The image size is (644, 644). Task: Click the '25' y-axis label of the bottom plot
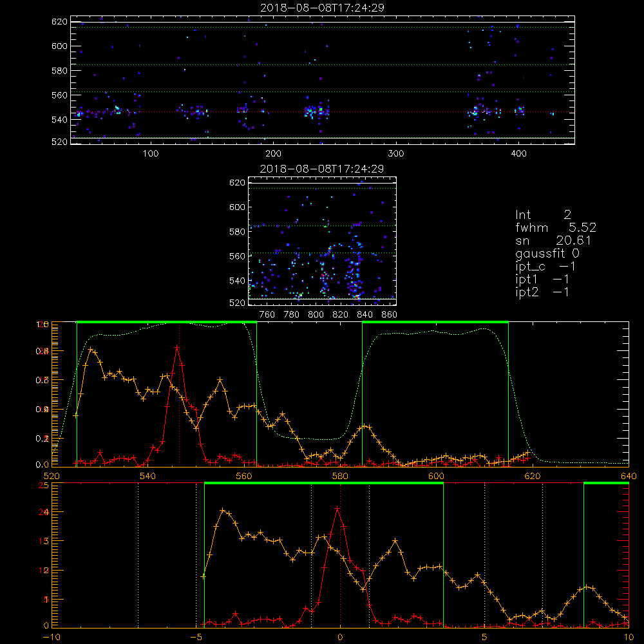point(43,486)
